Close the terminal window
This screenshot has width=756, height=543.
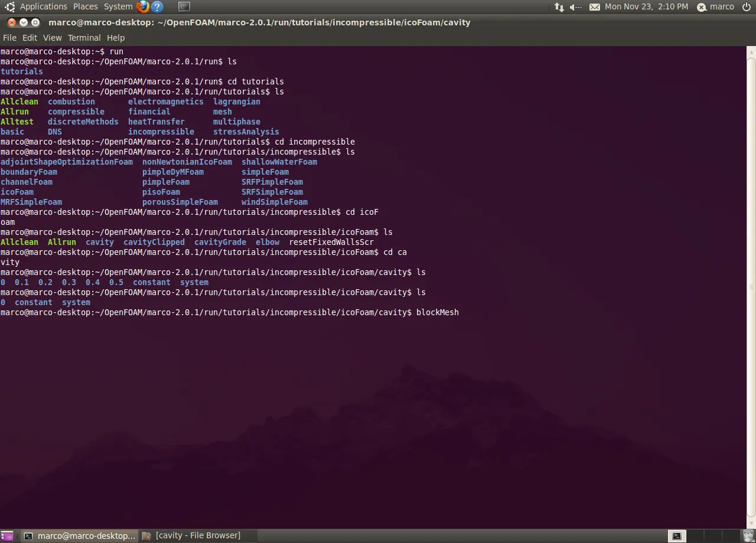click(x=12, y=22)
